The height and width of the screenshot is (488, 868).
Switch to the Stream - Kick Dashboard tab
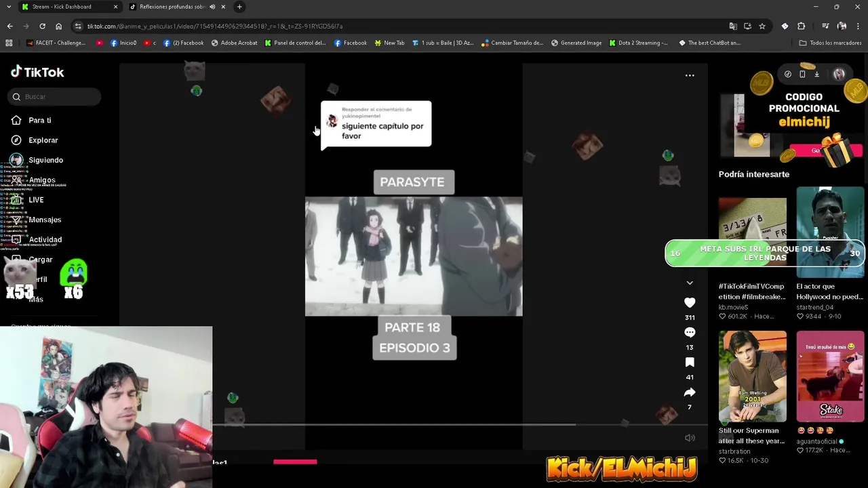pos(61,7)
